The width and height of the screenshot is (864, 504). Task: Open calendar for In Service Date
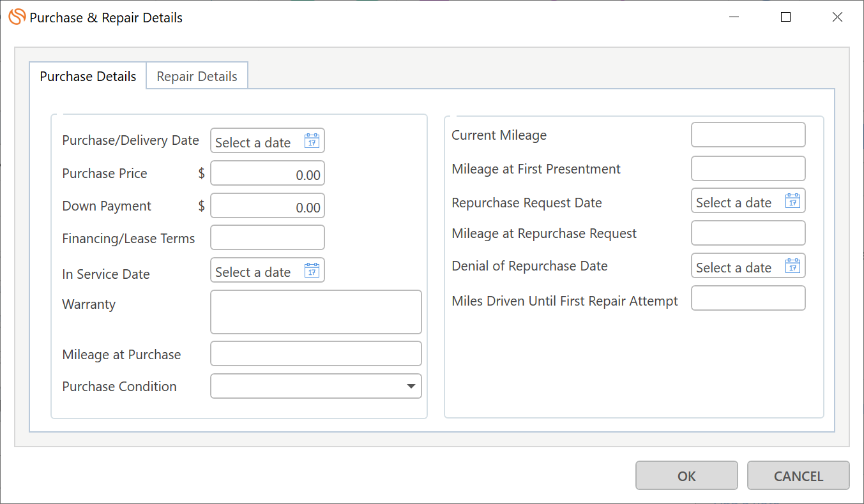pyautogui.click(x=312, y=271)
